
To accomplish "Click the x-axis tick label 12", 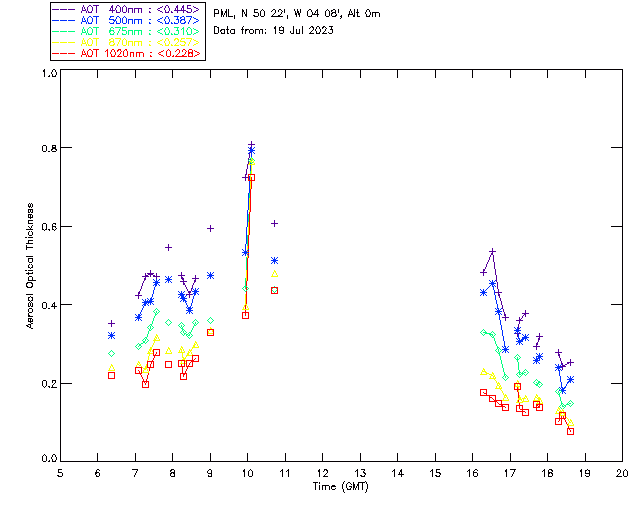I will (x=322, y=473).
